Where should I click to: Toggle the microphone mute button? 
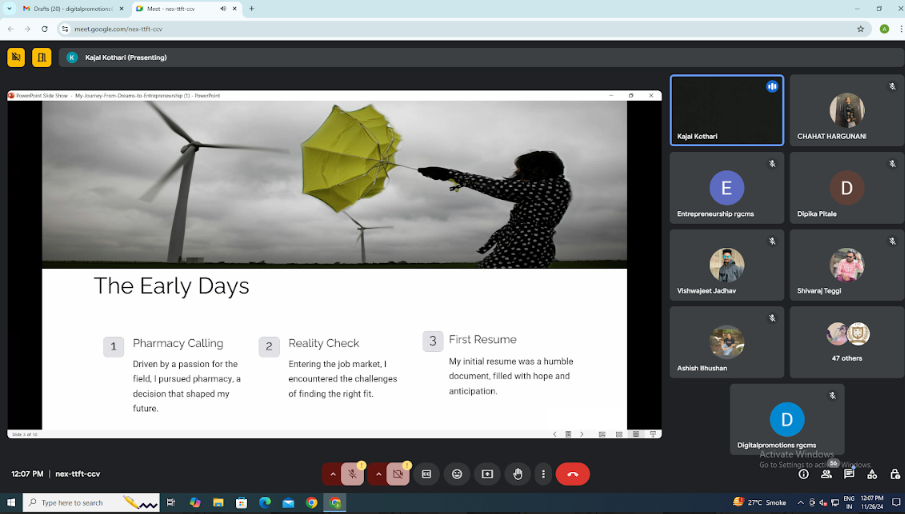352,474
